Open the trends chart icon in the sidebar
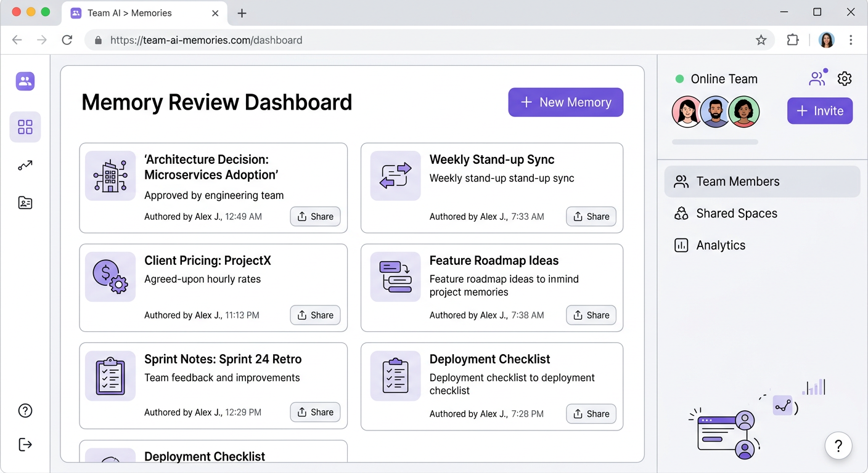The height and width of the screenshot is (473, 868). (25, 165)
